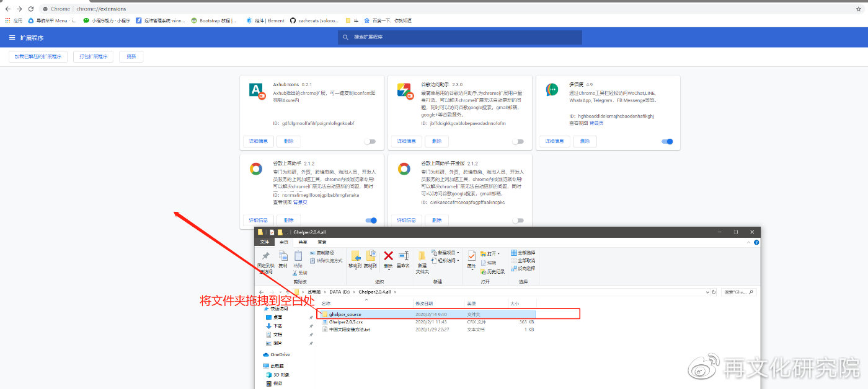The image size is (868, 389).
Task: Click 加载已解压的扩展程序 button
Action: point(38,56)
